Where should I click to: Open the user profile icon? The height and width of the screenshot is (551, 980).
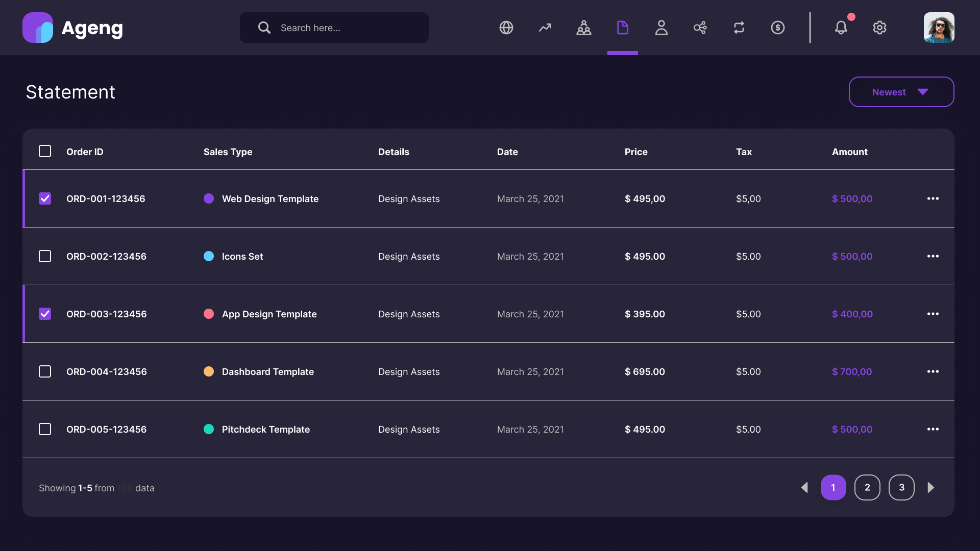click(661, 28)
